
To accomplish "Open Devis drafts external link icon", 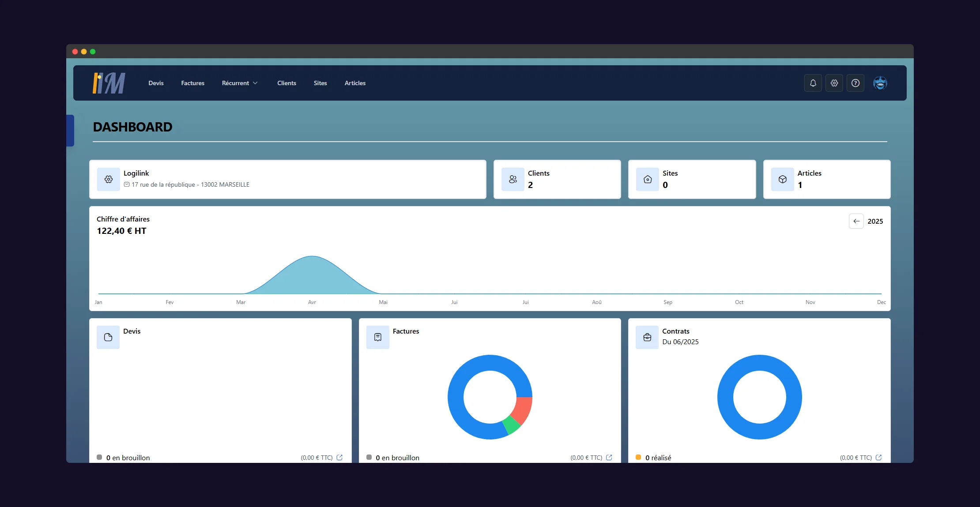I will coord(339,458).
